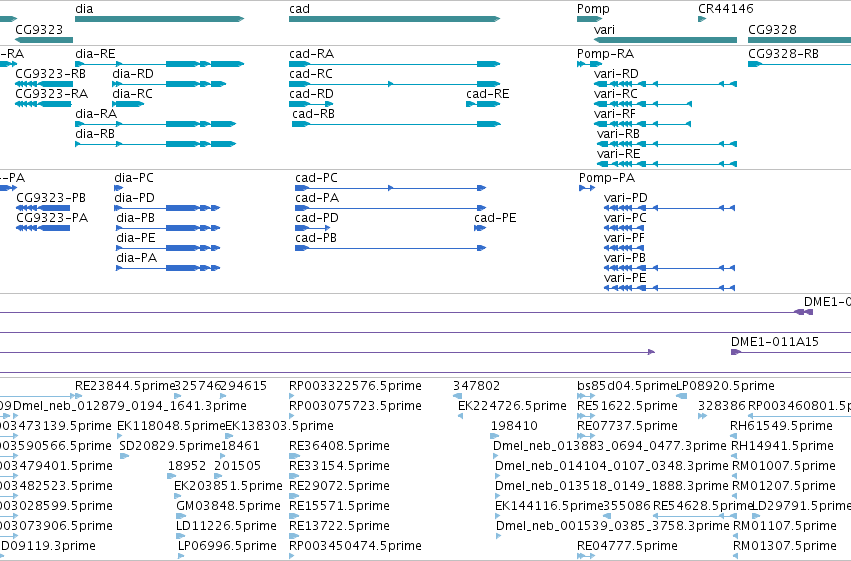Click the CG9323-PB protein label
851x561 pixels.
(x=51, y=198)
